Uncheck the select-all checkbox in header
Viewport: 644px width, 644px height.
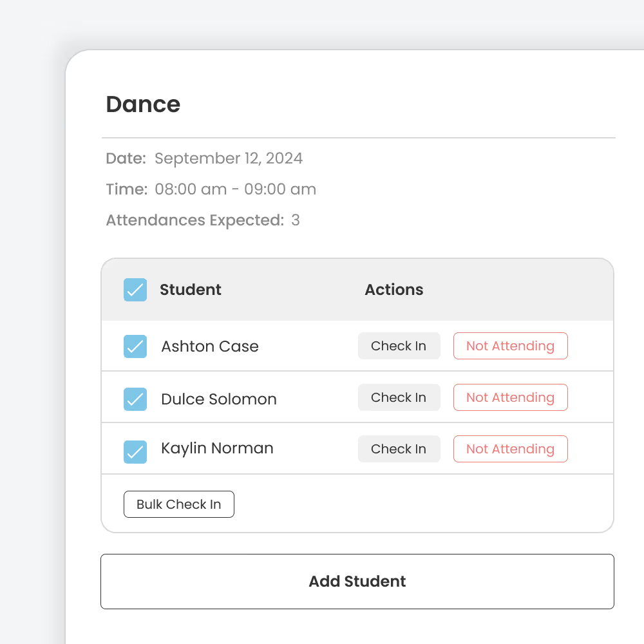click(135, 290)
